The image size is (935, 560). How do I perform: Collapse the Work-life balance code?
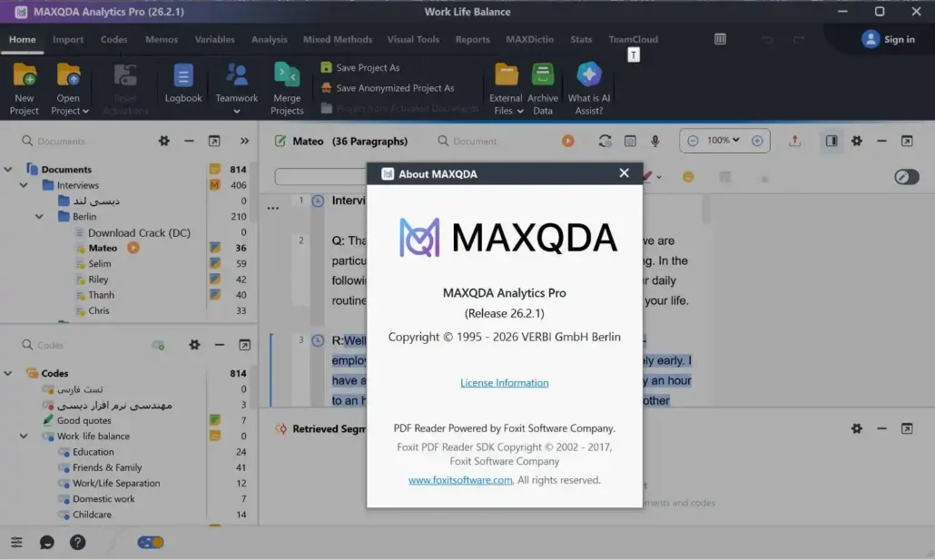[x=24, y=436]
